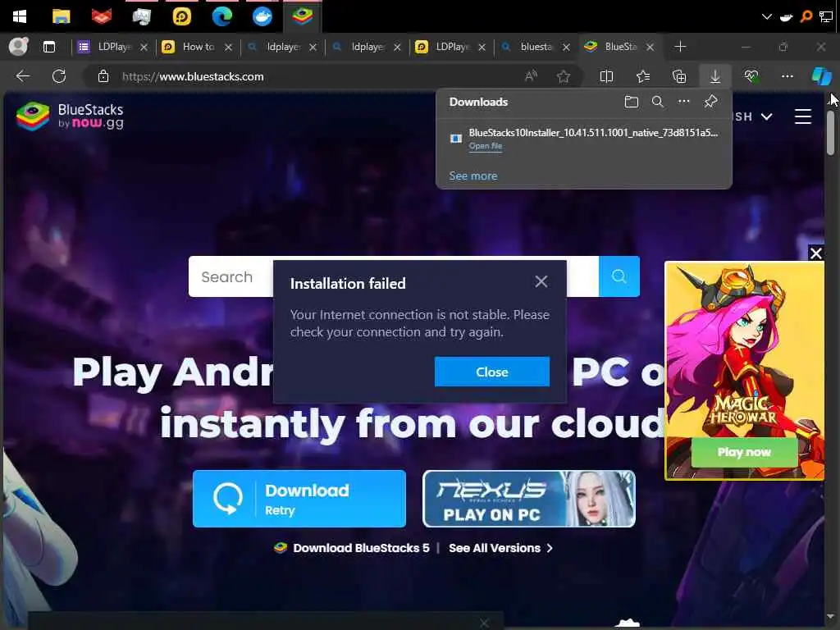The width and height of the screenshot is (840, 630).
Task: Expand the system tray overflow chevron
Action: pos(767,16)
